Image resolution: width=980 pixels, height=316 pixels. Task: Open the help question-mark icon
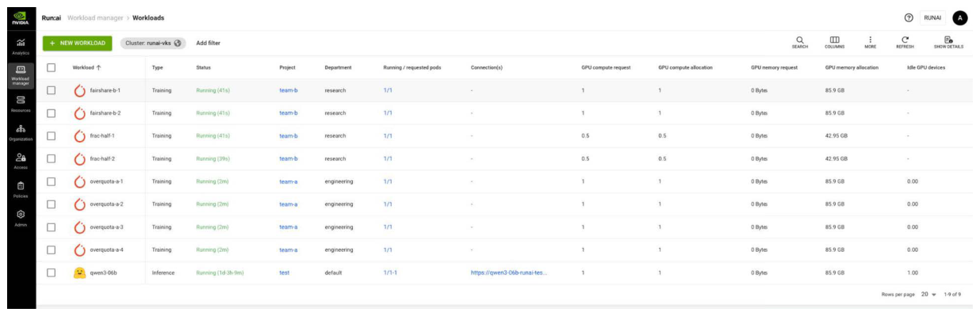coord(908,17)
